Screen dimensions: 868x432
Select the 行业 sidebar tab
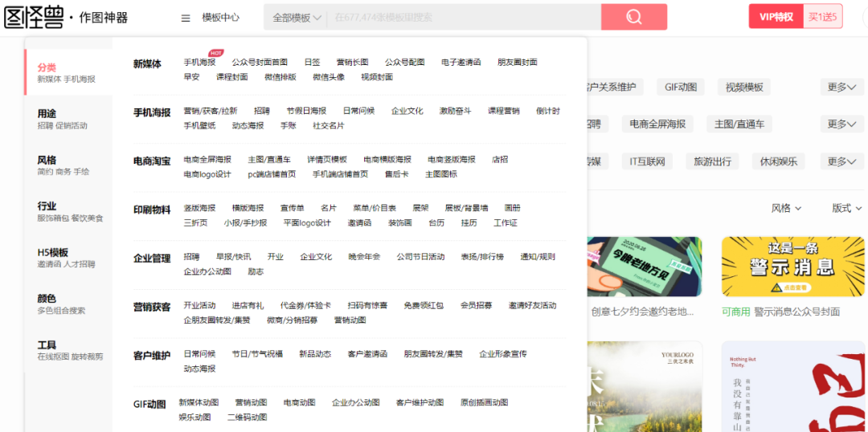click(x=68, y=211)
